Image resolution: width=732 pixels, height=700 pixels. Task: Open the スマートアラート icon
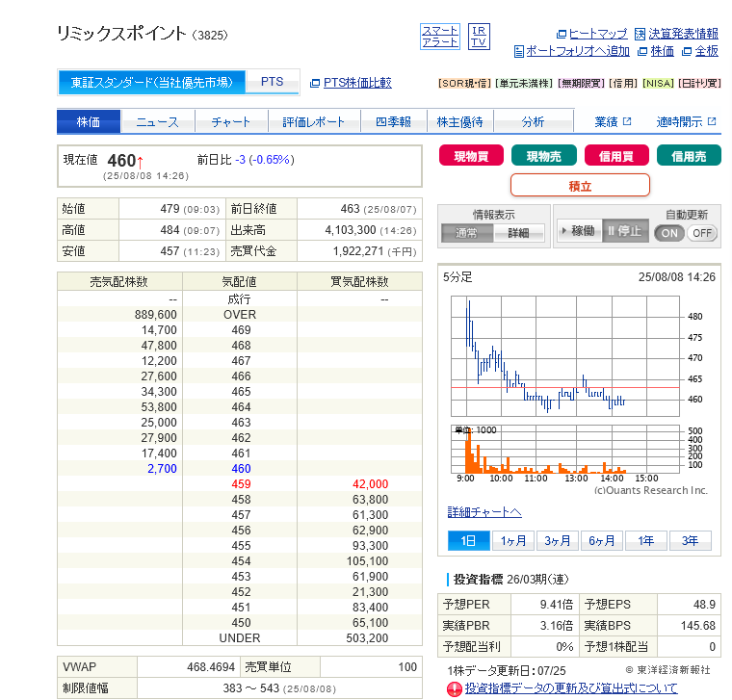coord(440,37)
